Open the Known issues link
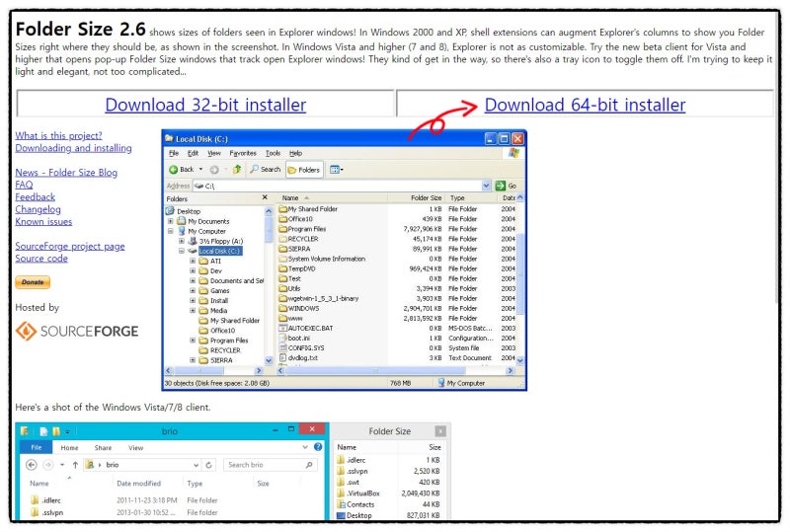 [43, 221]
